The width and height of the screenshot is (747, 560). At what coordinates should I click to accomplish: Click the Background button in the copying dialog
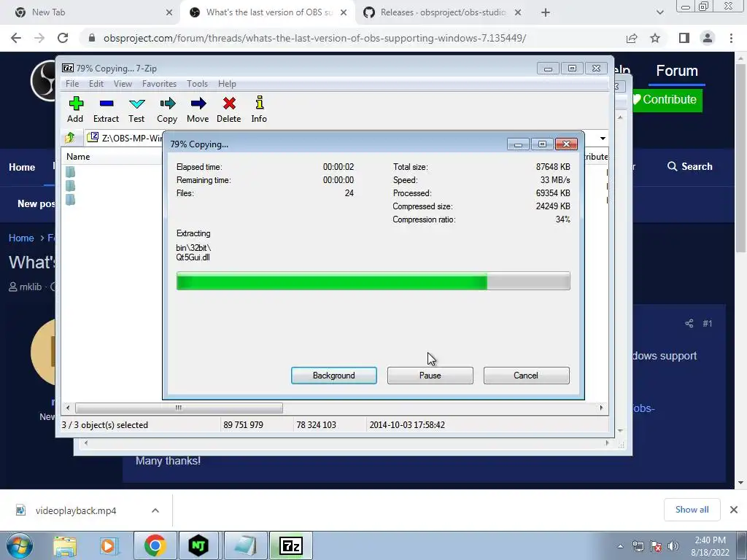coord(334,376)
